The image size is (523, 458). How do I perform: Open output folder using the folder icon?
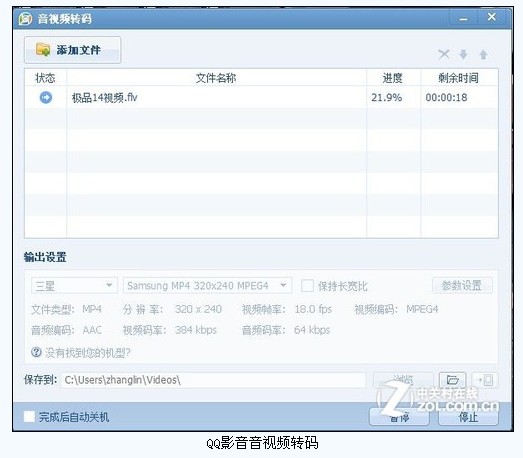coord(452,380)
